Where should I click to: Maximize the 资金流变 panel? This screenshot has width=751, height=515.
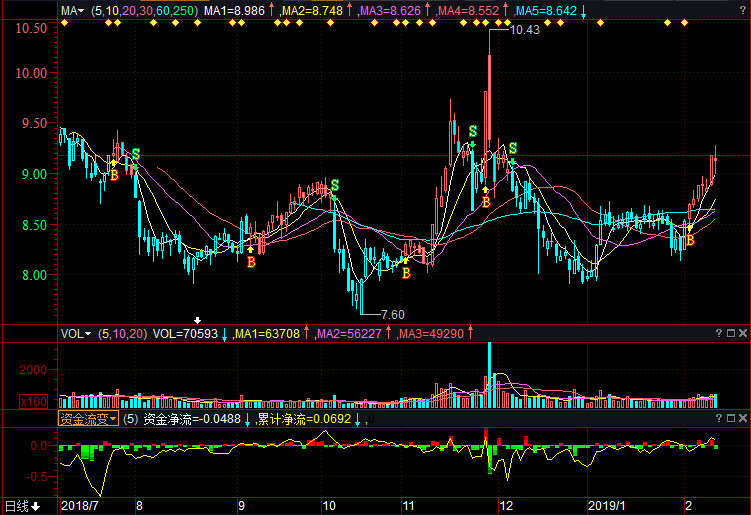click(731, 419)
